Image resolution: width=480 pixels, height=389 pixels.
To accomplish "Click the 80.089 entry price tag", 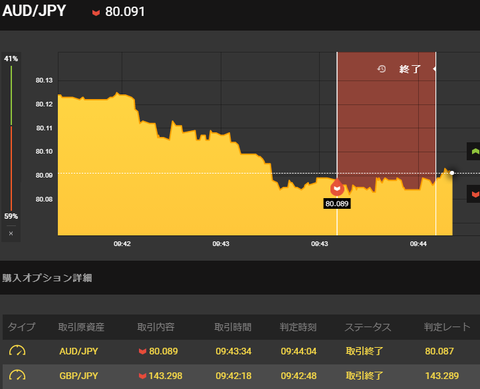I will click(x=337, y=204).
